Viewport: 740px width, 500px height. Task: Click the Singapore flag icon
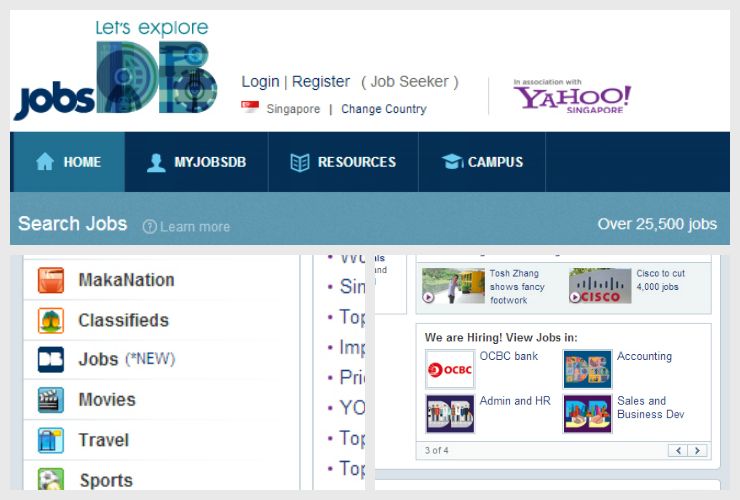(x=250, y=108)
